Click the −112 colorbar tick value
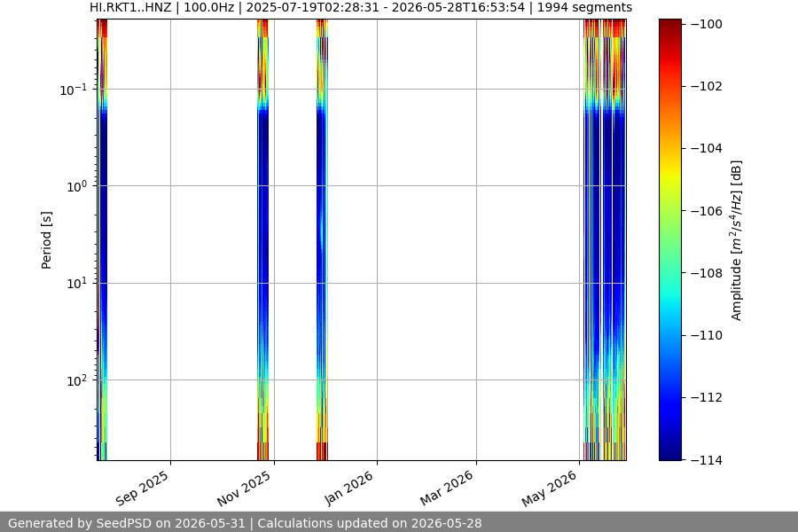 click(x=707, y=397)
